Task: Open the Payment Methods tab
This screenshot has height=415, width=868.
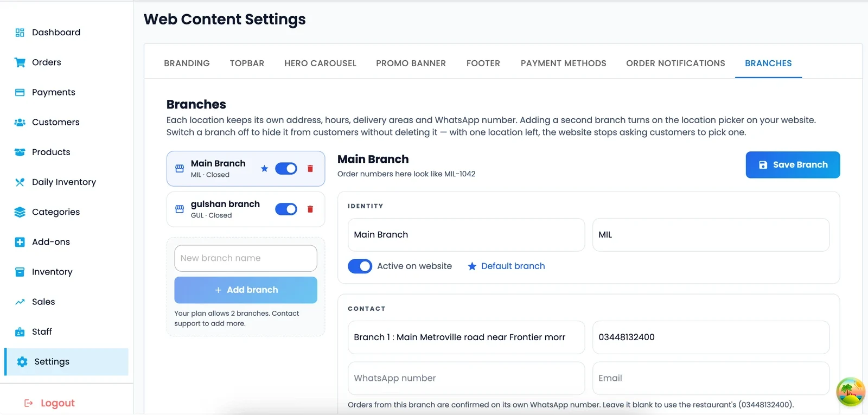Action: 563,63
